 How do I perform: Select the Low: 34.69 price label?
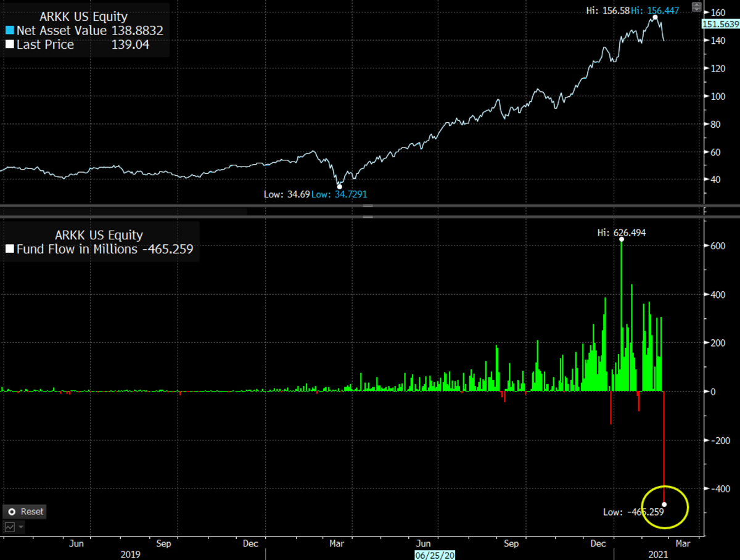tap(286, 194)
